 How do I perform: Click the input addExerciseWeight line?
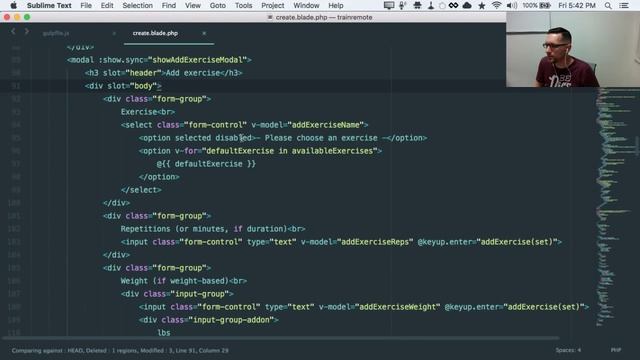pos(364,307)
